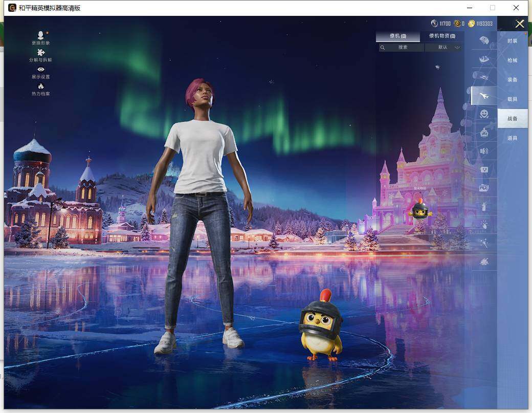Select the speaker voice icon
Viewport: 532px width, 413px height.
pos(484,151)
